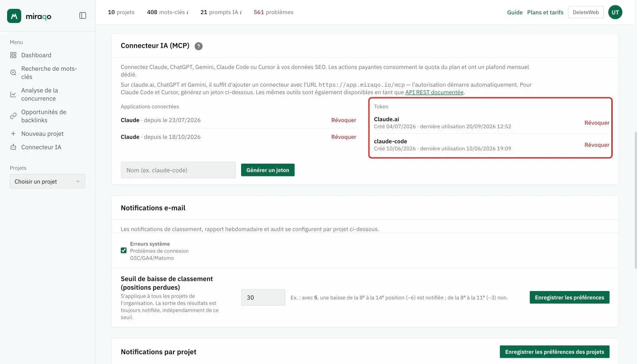The image size is (637, 364).
Task: Click the Générer un jeton button
Action: pyautogui.click(x=268, y=170)
